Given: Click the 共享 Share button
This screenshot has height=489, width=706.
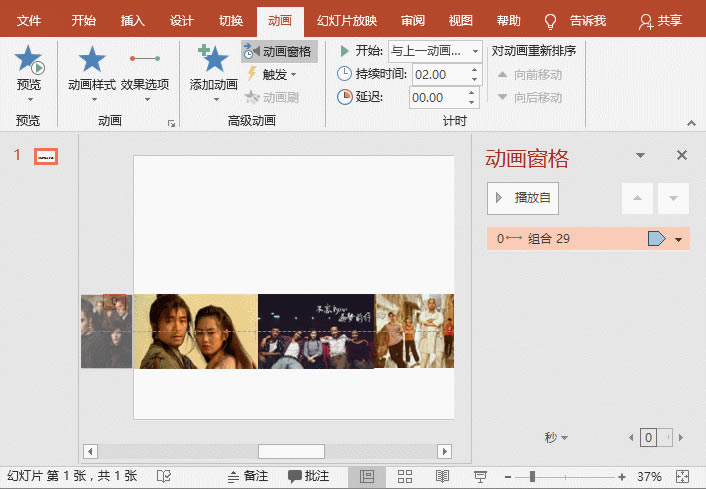Looking at the screenshot, I should coord(661,21).
